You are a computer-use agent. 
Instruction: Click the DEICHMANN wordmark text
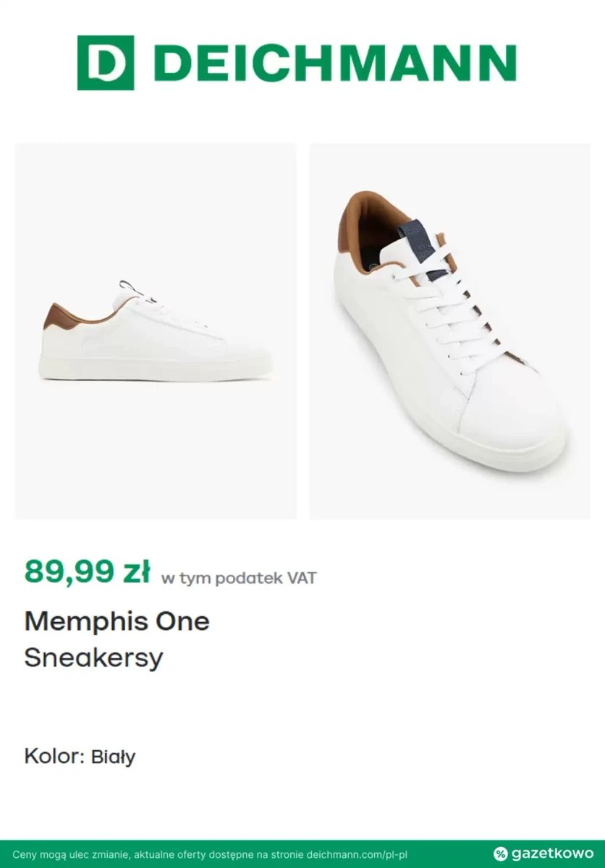click(x=335, y=63)
